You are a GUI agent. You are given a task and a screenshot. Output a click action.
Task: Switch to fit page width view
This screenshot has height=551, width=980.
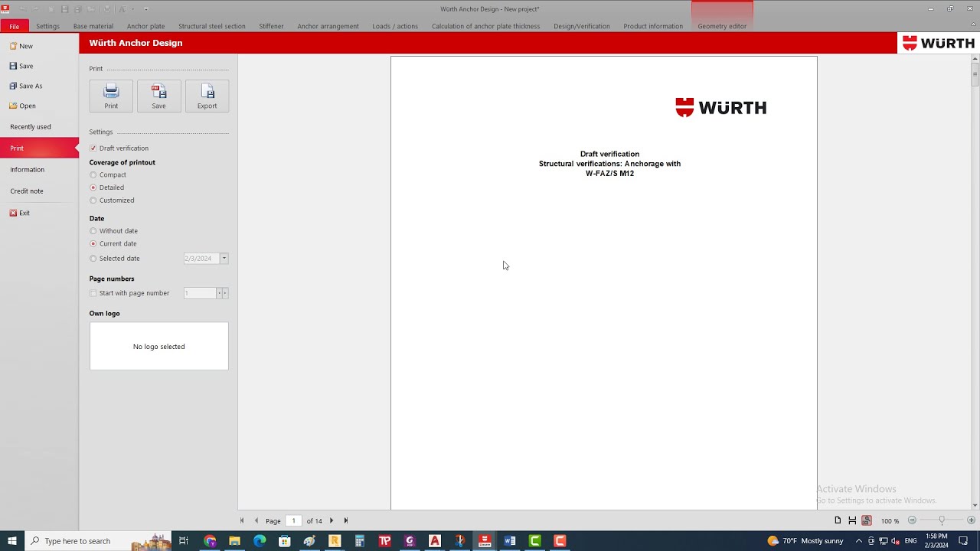852,520
